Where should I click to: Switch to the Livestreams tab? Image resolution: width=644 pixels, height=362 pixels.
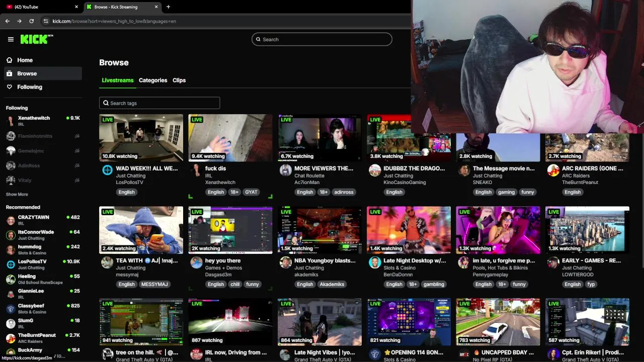coord(118,80)
